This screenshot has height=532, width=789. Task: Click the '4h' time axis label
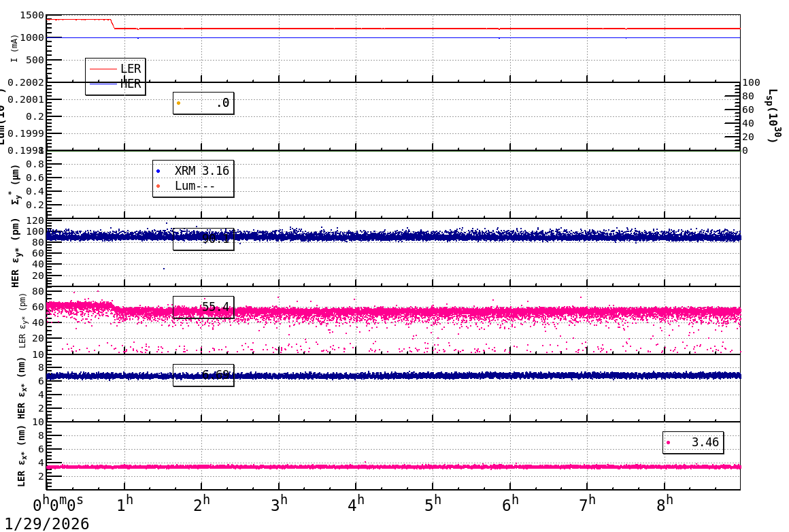(x=356, y=504)
